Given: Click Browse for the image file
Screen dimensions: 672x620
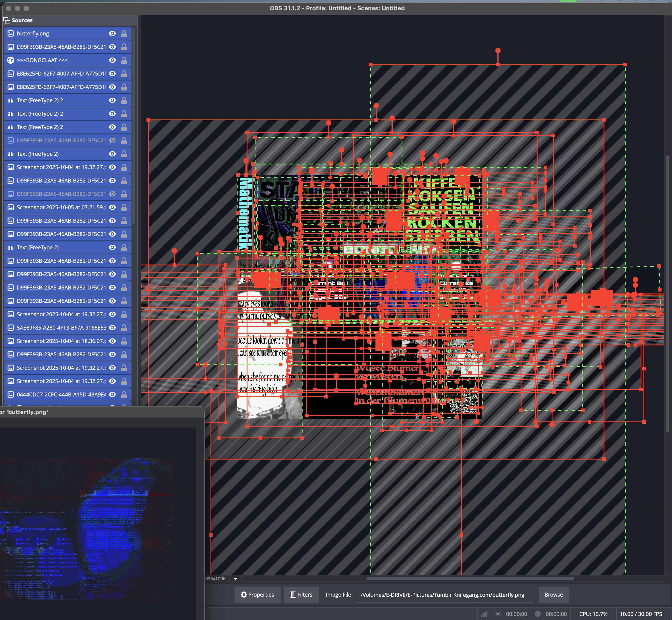Looking at the screenshot, I should [554, 595].
